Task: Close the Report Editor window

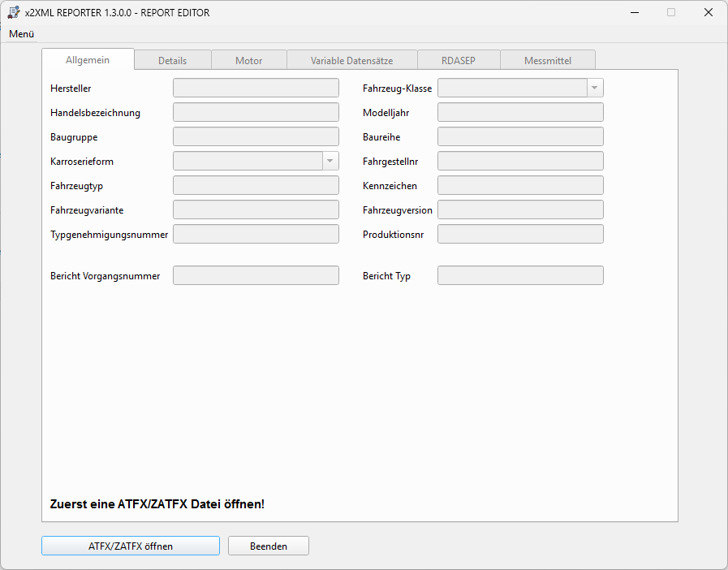Action: click(x=708, y=12)
